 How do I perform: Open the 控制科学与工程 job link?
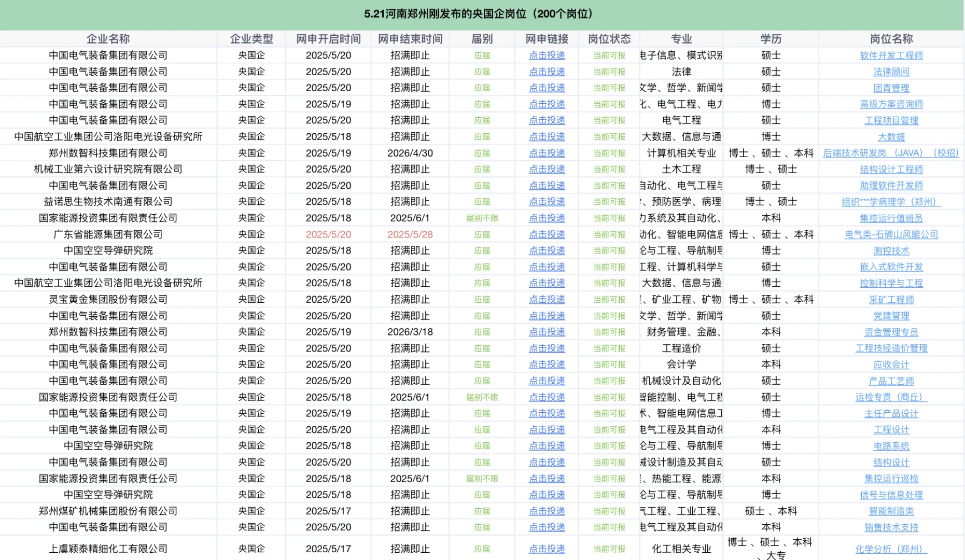pyautogui.click(x=891, y=283)
